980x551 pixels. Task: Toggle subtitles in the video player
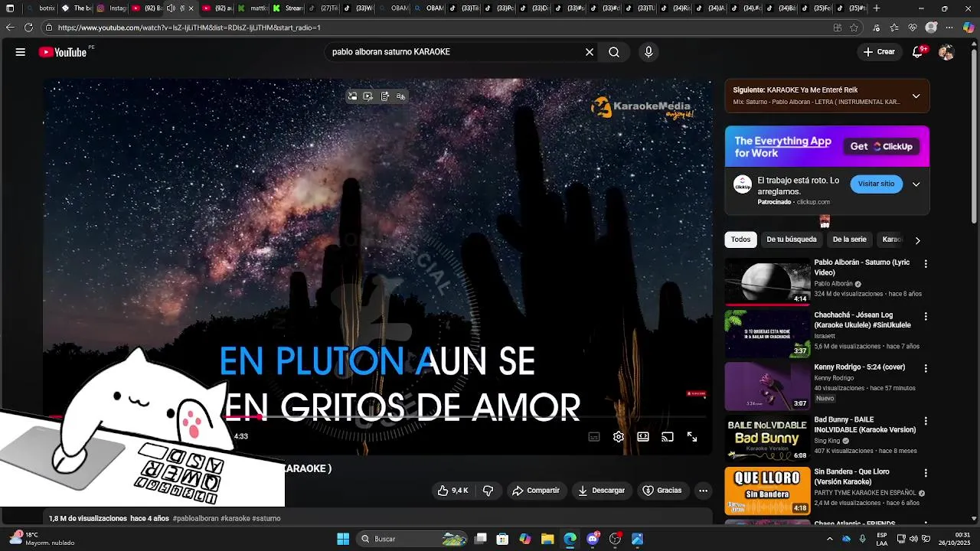594,437
